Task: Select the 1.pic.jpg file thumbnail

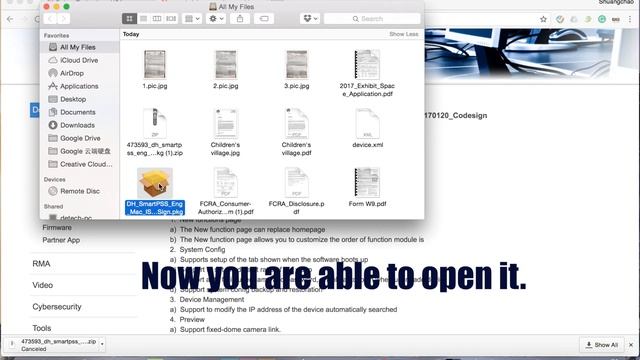Action: pos(155,64)
